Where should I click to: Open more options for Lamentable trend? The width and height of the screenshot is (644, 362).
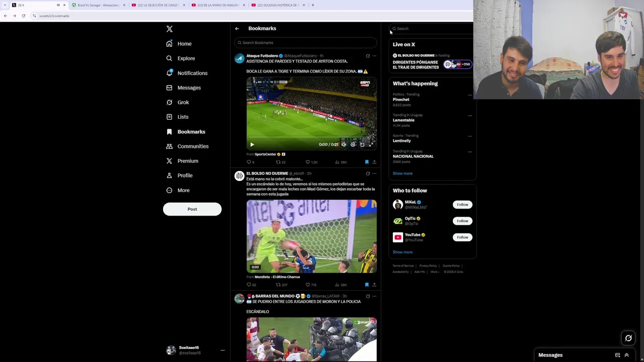(x=470, y=116)
